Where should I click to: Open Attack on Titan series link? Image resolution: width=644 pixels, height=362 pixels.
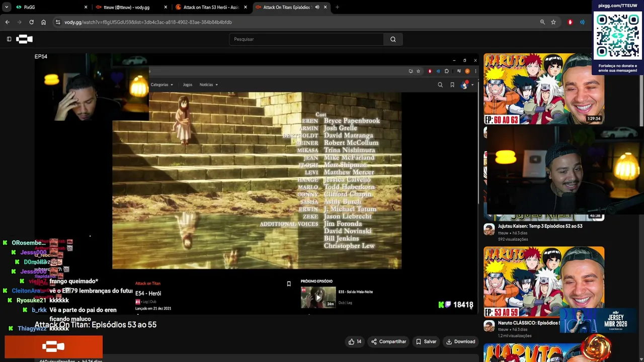pyautogui.click(x=147, y=284)
